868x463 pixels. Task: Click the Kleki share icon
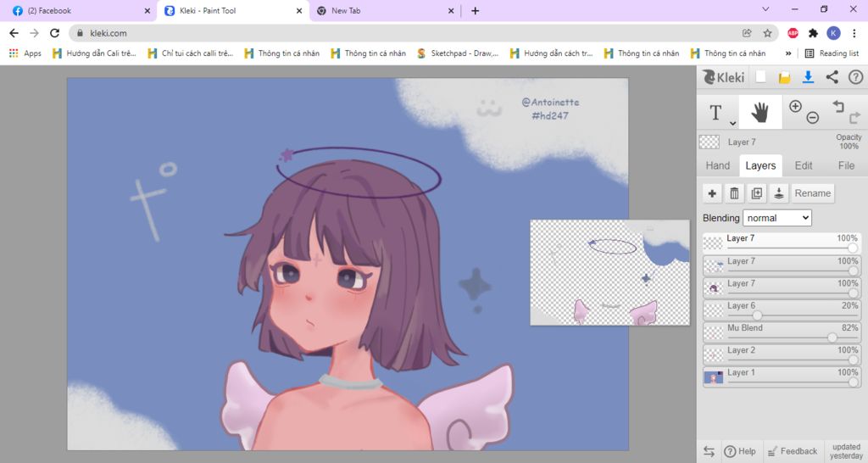[x=832, y=77]
